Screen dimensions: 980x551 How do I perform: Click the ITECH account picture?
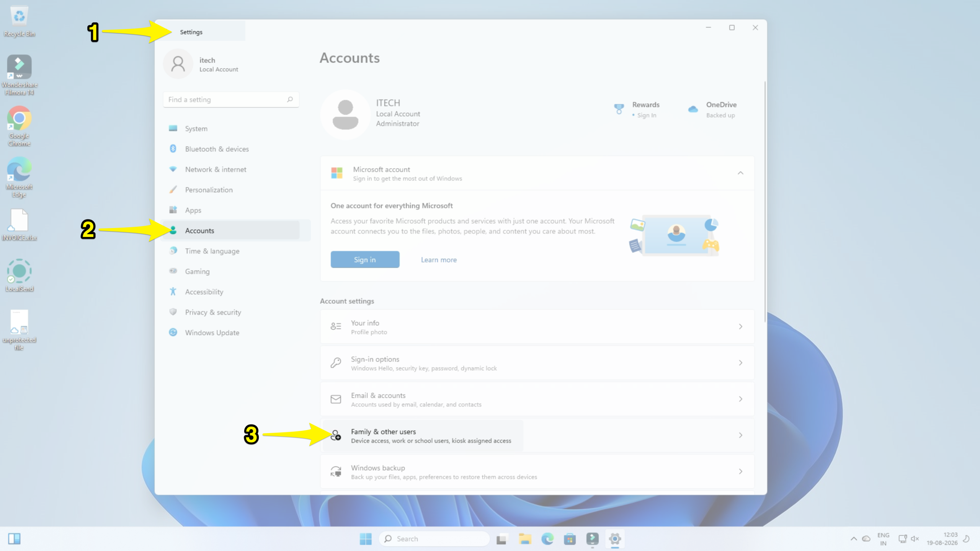345,115
